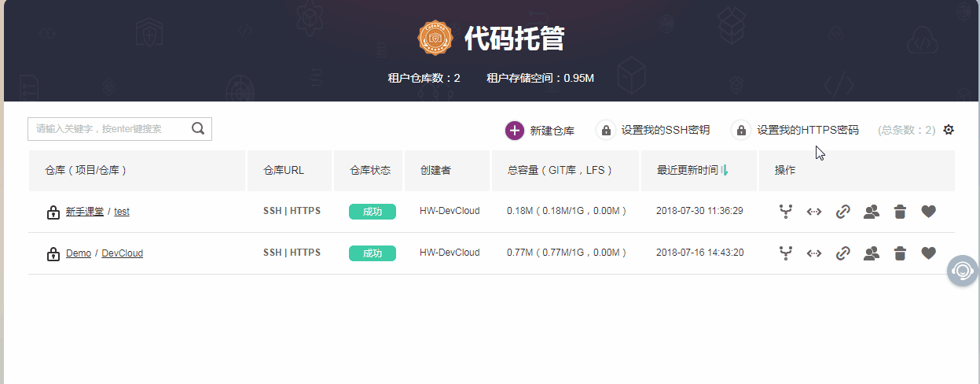Image resolution: width=980 pixels, height=384 pixels.
Task: Sort by 最近更新时间 arrow icon
Action: point(725,170)
